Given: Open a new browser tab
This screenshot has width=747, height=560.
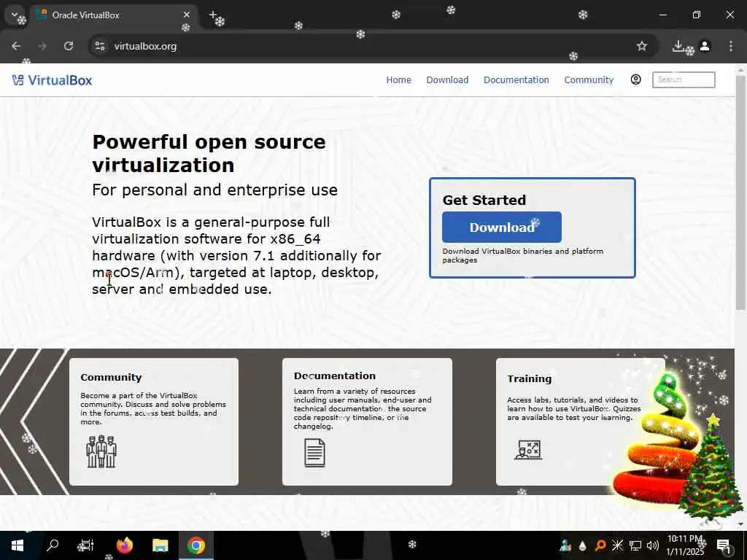Looking at the screenshot, I should click(x=213, y=15).
